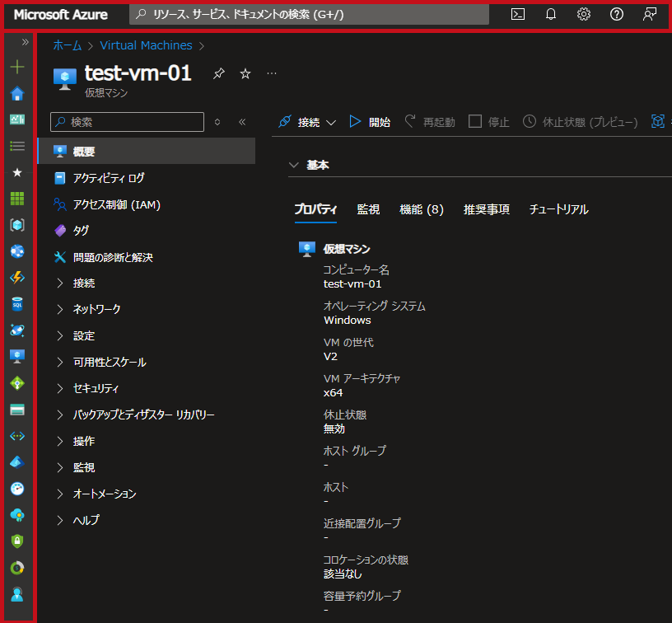
Task: Click the resource menu 検索 field
Action: click(128, 122)
